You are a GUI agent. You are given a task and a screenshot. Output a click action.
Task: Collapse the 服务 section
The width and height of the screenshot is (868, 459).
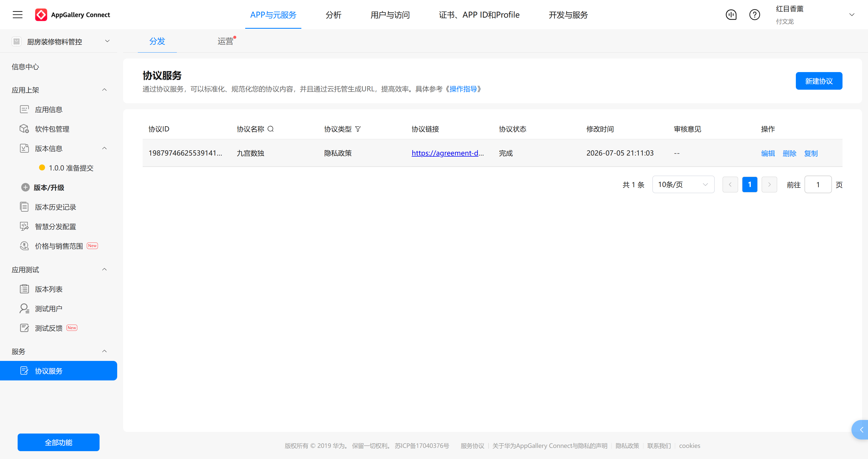(104, 351)
